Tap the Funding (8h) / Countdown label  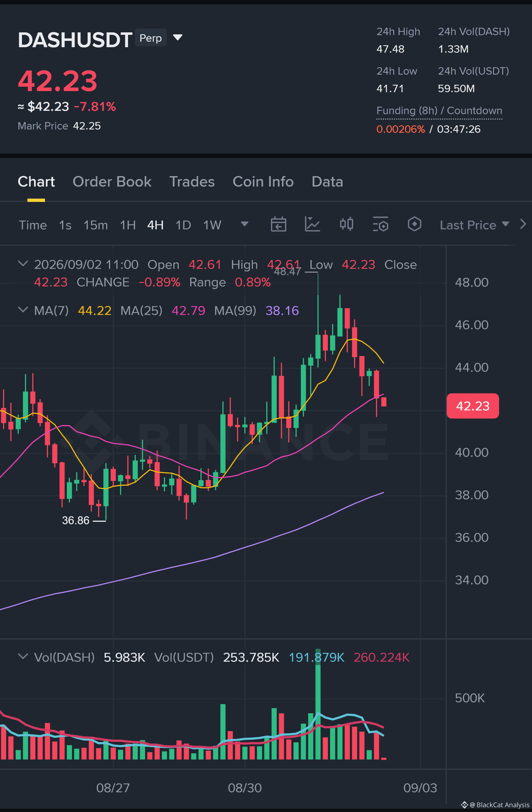[439, 111]
